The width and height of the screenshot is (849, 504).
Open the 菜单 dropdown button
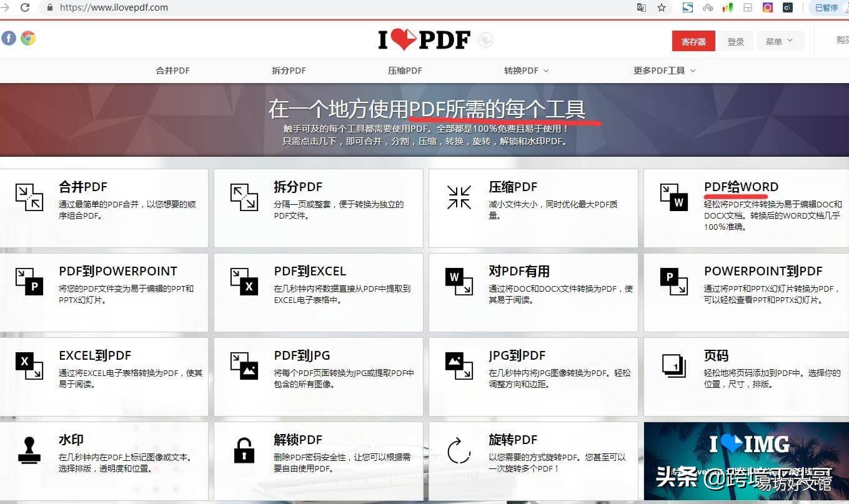(779, 41)
